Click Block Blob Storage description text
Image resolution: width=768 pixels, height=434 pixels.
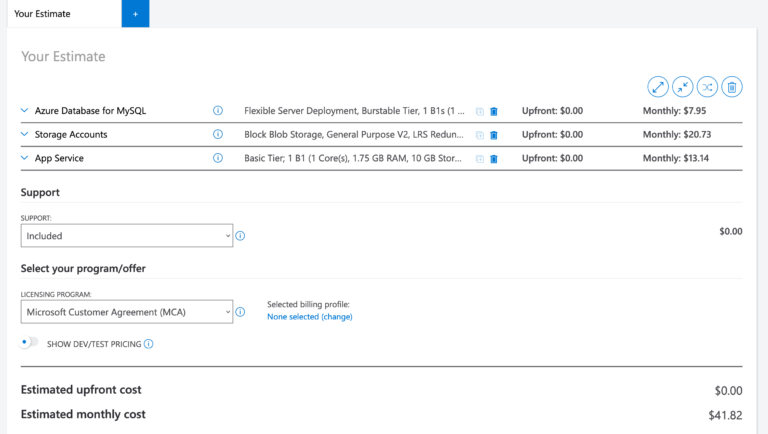point(354,134)
